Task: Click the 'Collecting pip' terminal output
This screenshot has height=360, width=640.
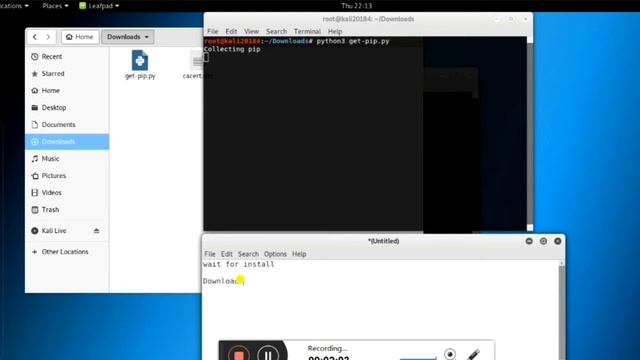Action: [x=232, y=49]
